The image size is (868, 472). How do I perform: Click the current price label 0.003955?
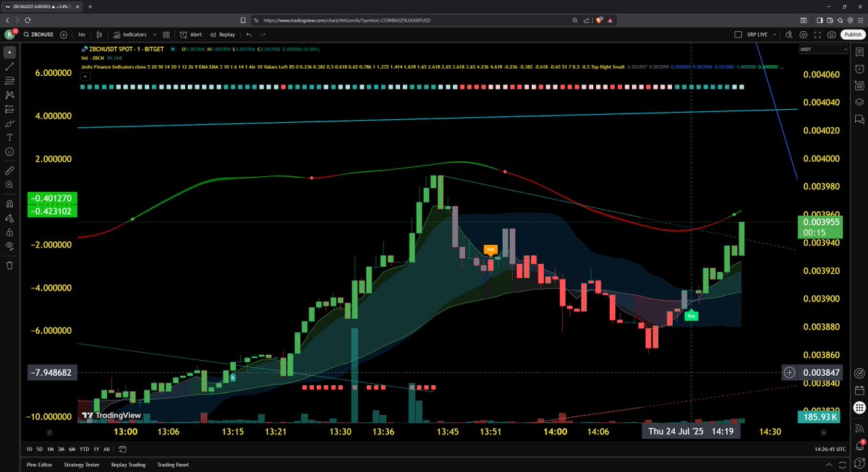(822, 222)
